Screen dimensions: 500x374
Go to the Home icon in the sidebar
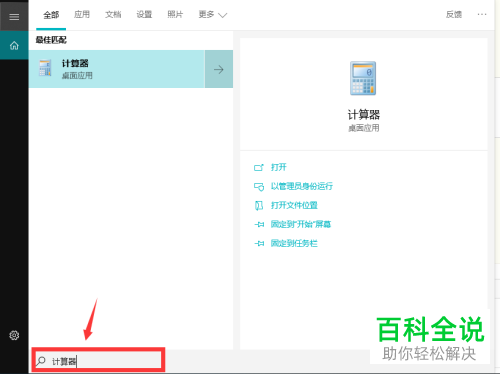pos(14,45)
